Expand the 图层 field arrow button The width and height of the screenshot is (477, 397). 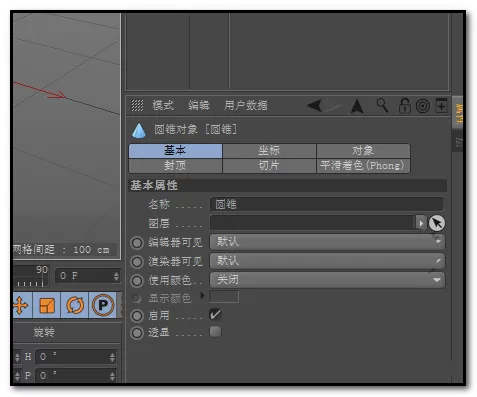coord(421,223)
